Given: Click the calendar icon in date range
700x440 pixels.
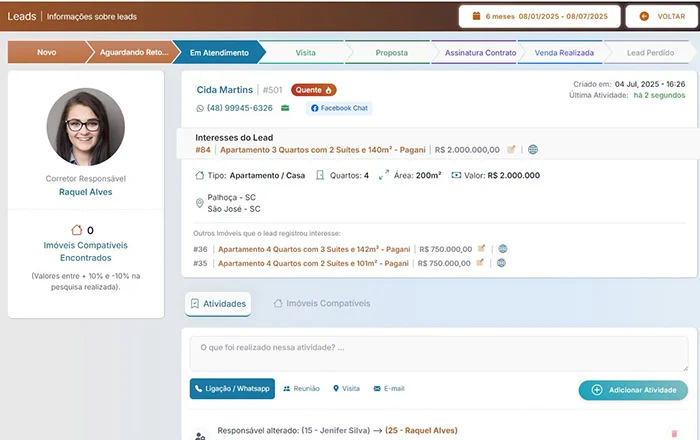Looking at the screenshot, I should pyautogui.click(x=476, y=16).
